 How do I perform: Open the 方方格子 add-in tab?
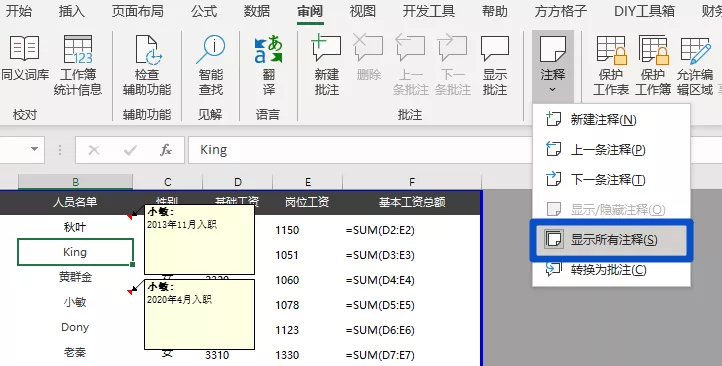point(561,11)
